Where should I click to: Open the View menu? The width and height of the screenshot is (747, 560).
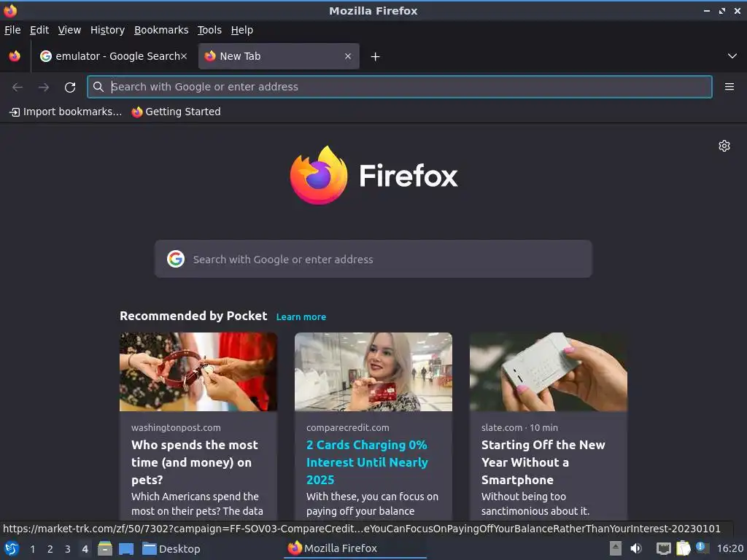69,30
